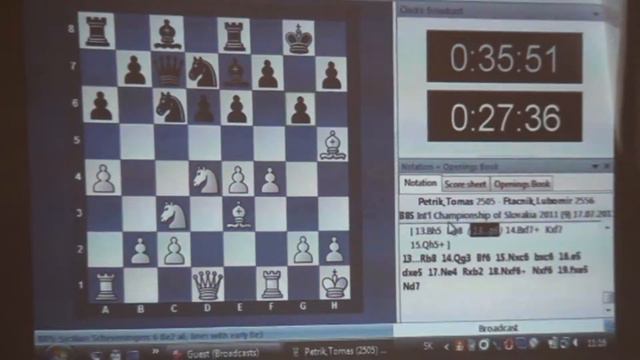640x360 pixels.
Task: Click the upper clock showing 0:35:51
Action: click(x=504, y=58)
